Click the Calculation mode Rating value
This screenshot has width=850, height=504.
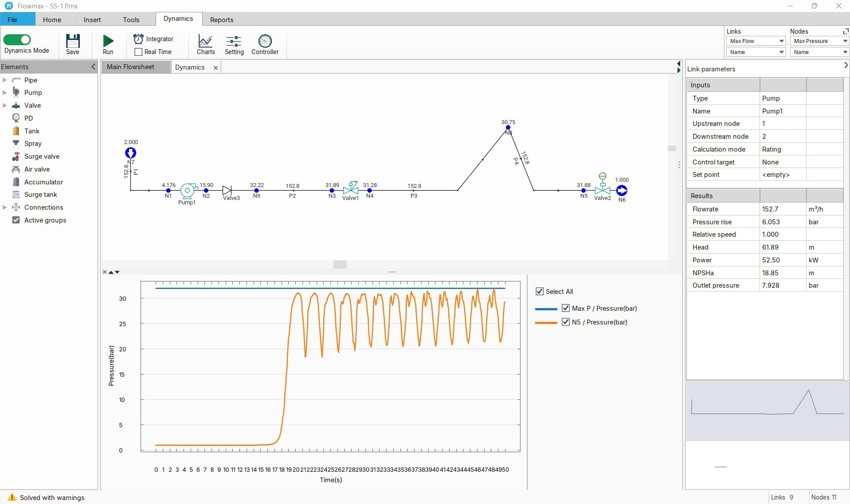[x=782, y=149]
